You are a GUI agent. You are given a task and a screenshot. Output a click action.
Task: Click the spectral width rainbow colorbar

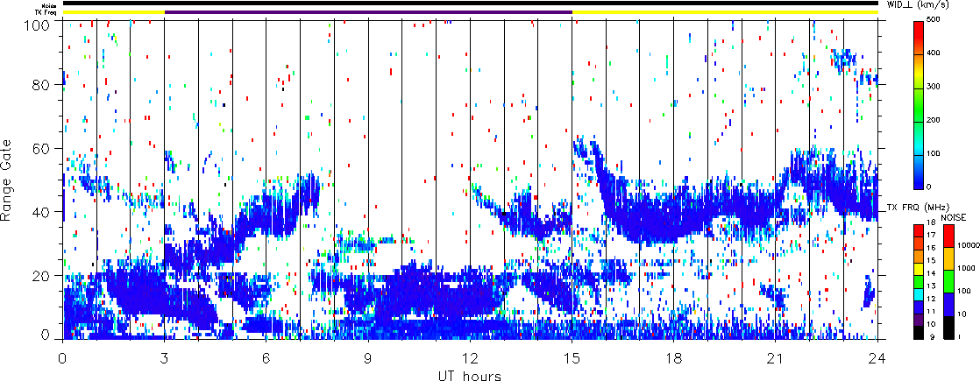click(x=919, y=105)
